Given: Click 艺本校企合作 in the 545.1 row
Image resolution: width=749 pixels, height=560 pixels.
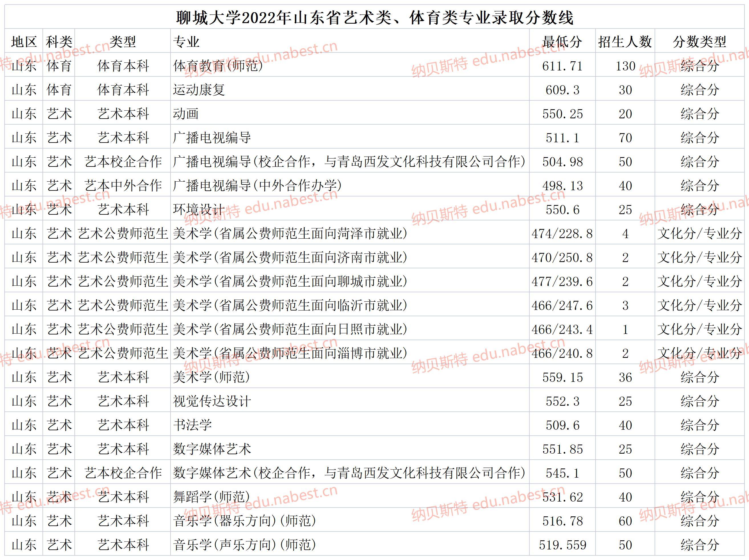Looking at the screenshot, I should (x=123, y=473).
